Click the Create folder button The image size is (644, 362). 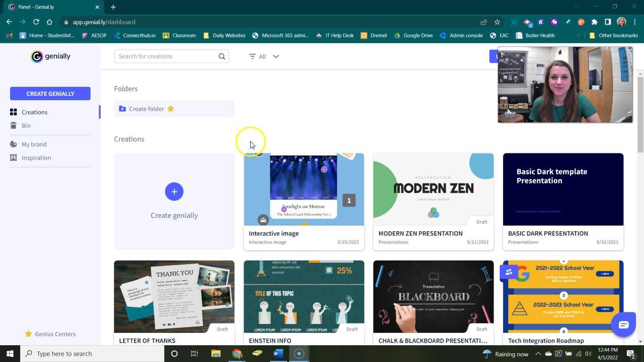(146, 109)
